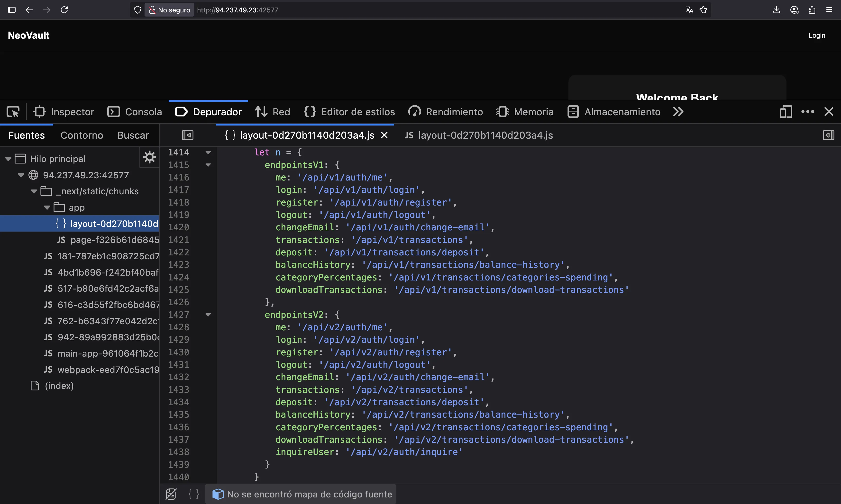This screenshot has height=504, width=841.
Task: Open the Buscar search tab
Action: point(133,135)
